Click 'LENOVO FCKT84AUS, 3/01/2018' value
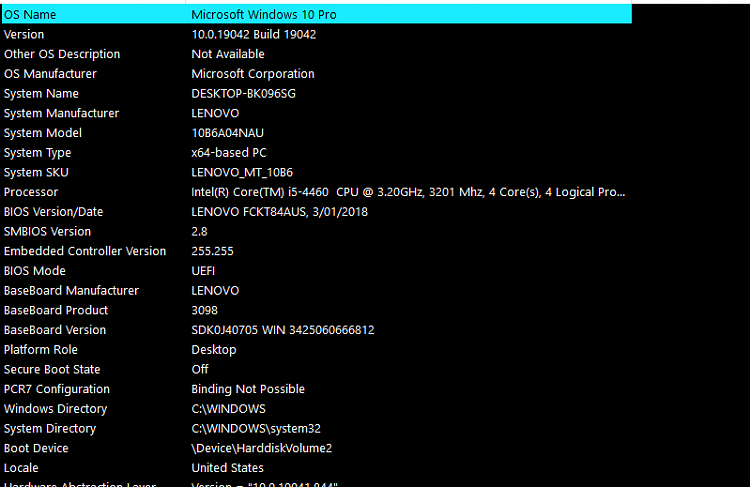 279,212
